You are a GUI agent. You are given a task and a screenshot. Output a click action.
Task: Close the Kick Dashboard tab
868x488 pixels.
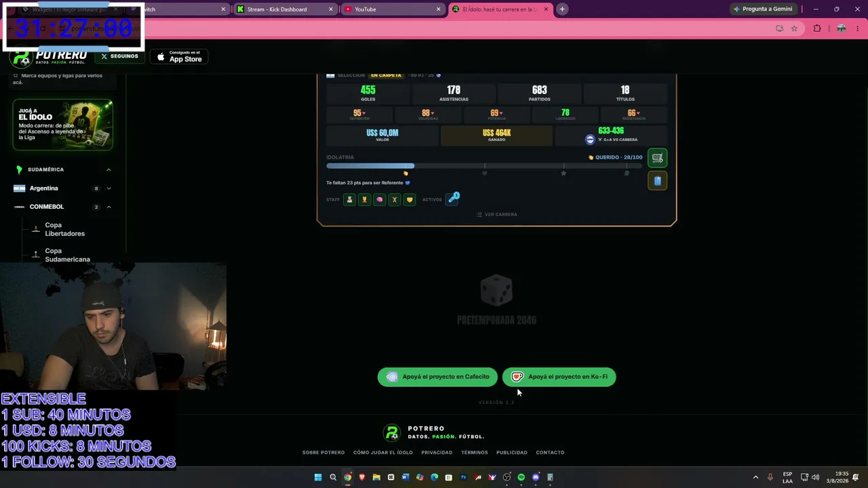coord(331,9)
